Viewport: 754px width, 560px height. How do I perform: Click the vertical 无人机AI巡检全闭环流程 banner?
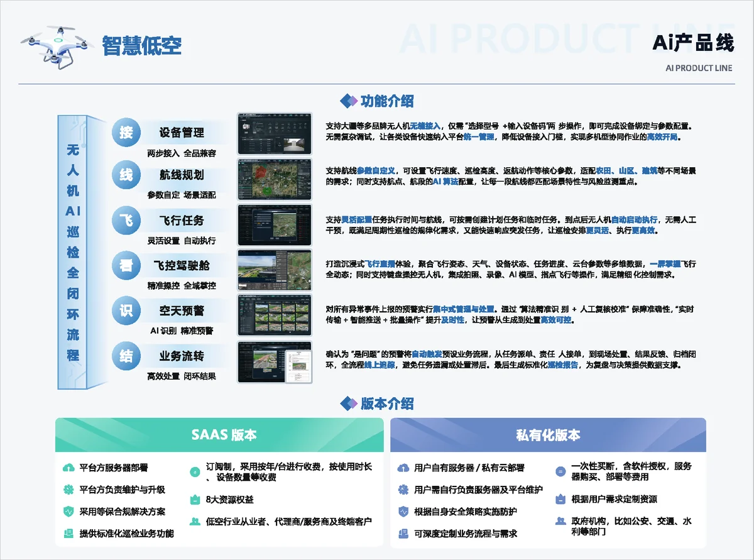[x=73, y=251]
